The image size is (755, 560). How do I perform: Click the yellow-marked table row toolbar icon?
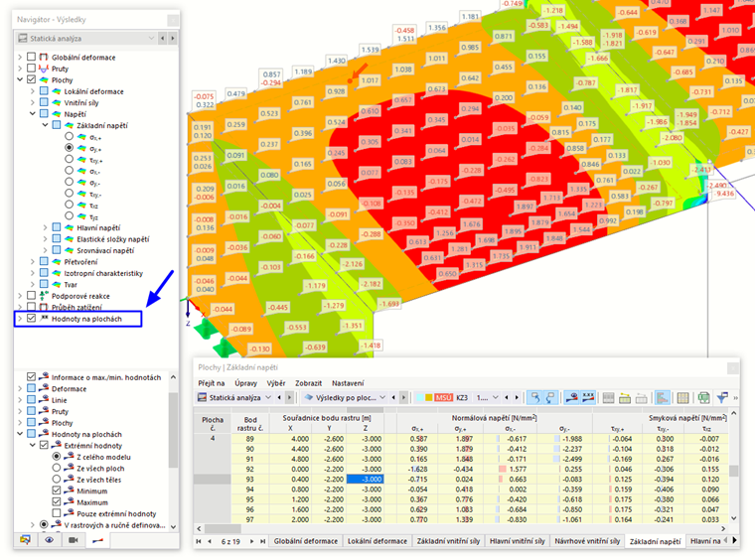coord(625,398)
